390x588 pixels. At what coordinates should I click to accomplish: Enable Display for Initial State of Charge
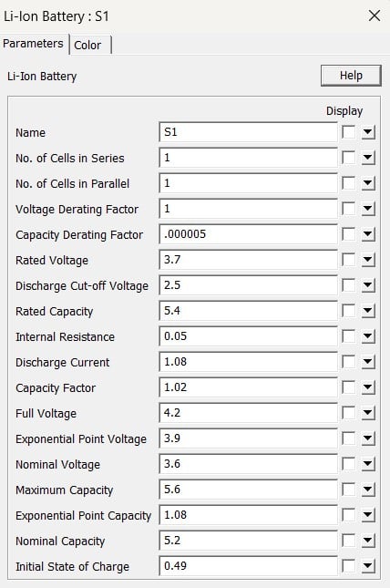click(x=349, y=566)
